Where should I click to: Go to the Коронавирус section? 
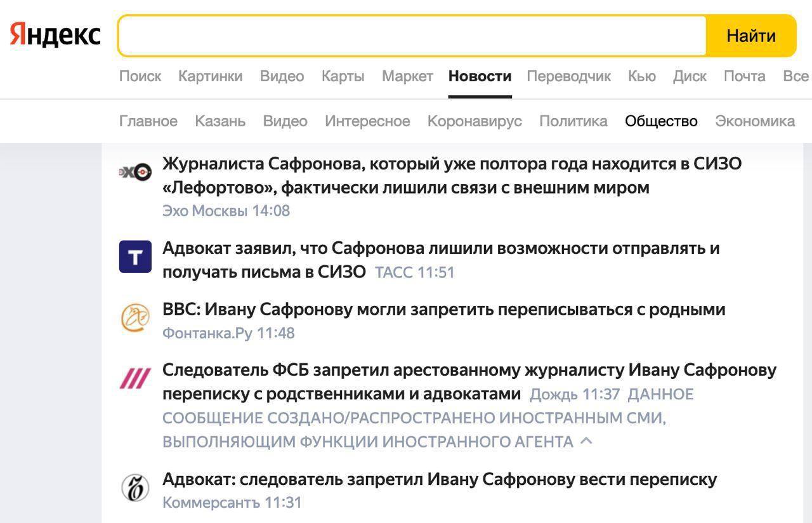pyautogui.click(x=475, y=121)
